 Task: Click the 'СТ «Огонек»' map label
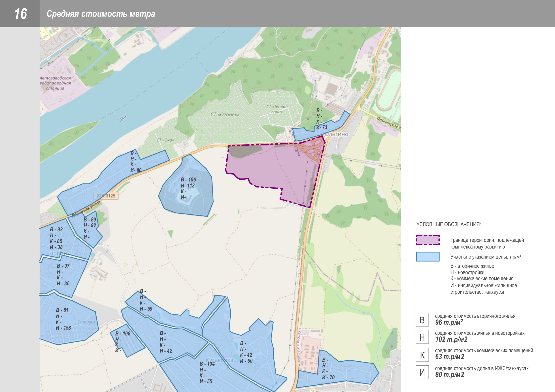click(x=225, y=114)
